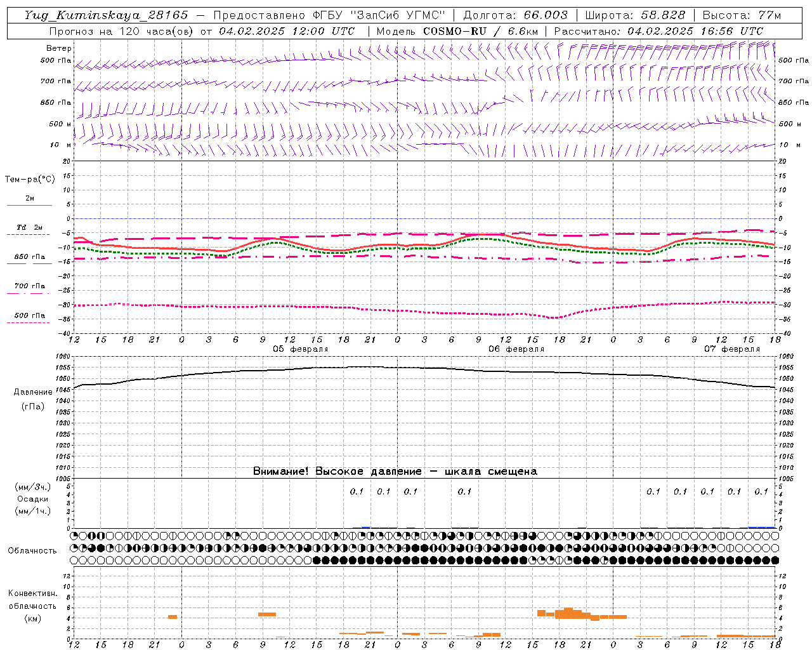Click the warning Внимание! Высокое давление — шкала смещена

395,472
